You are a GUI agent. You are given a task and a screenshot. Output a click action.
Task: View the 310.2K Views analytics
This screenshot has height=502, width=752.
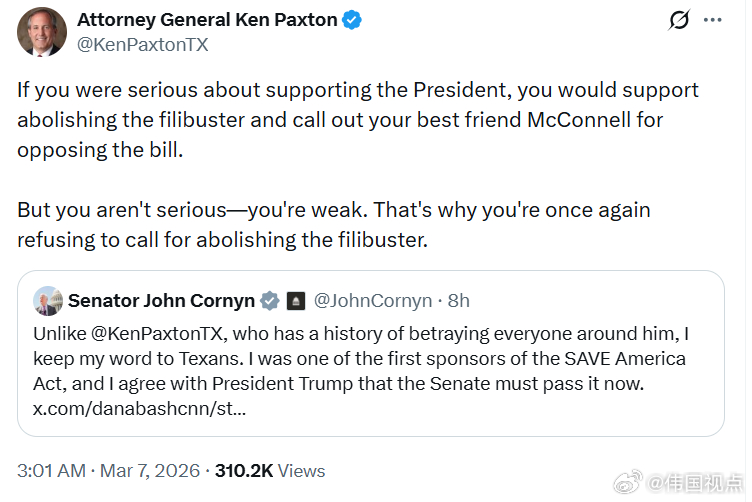270,470
